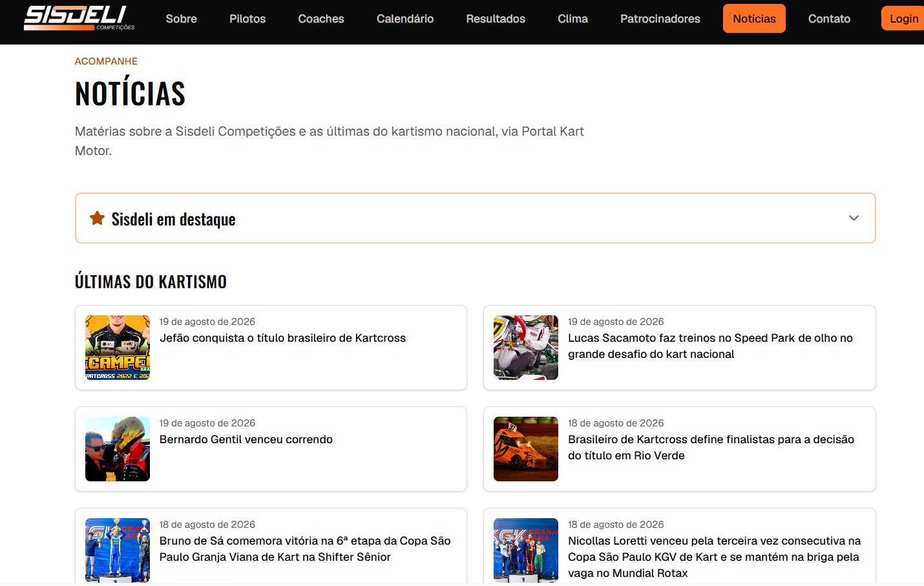
Task: Open Patrocinadores in the navigation
Action: coord(660,19)
